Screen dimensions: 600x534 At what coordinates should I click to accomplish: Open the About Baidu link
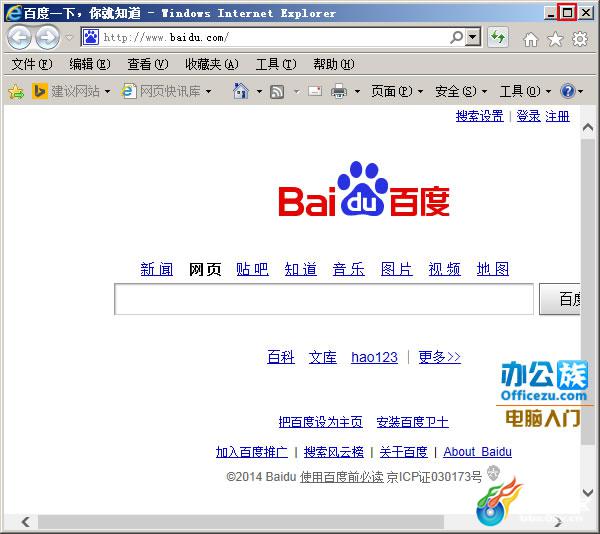(478, 452)
